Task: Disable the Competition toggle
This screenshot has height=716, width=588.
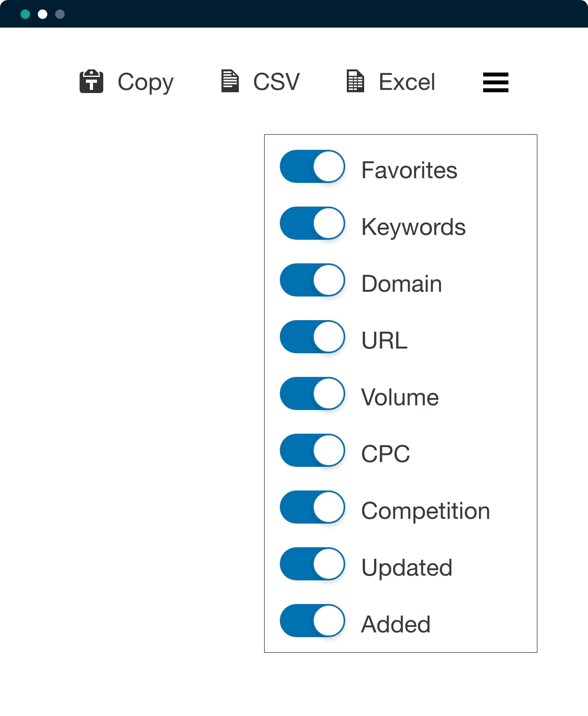Action: point(313,507)
